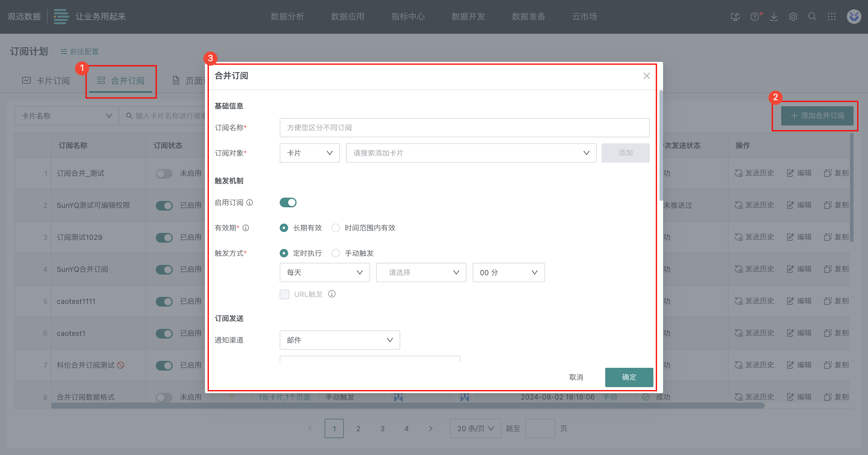Open the download icon in header

point(774,17)
